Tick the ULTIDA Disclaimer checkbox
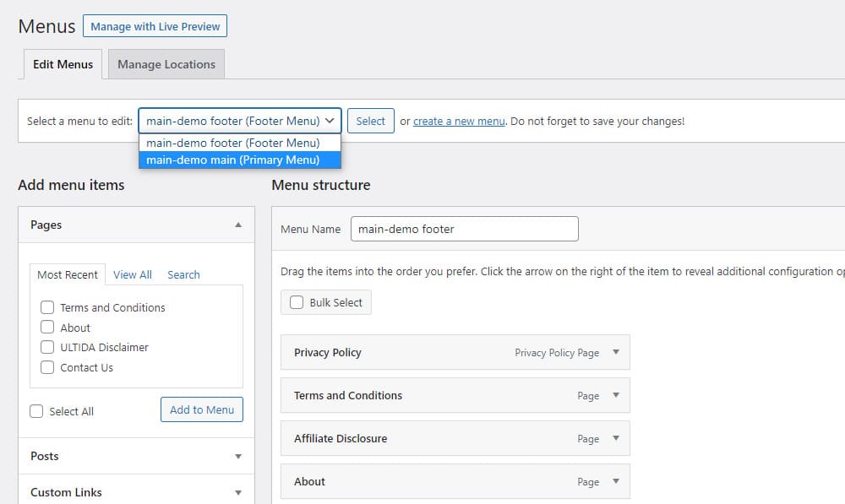The width and height of the screenshot is (845, 504). 47,347
